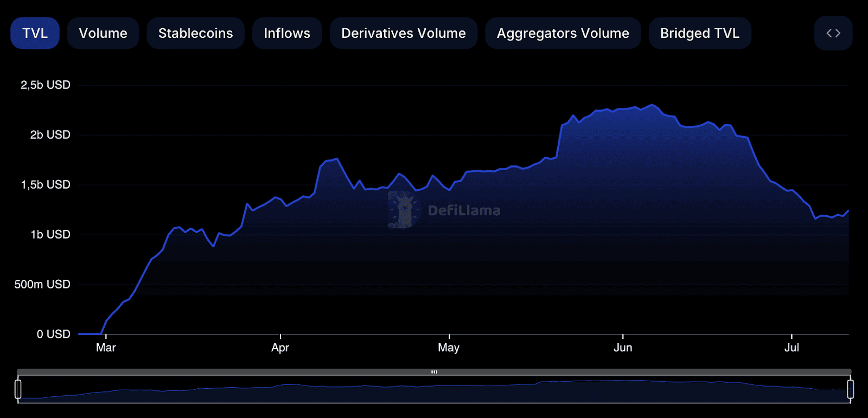868x418 pixels.
Task: Click the 2,5b USD y-axis label
Action: click(46, 85)
